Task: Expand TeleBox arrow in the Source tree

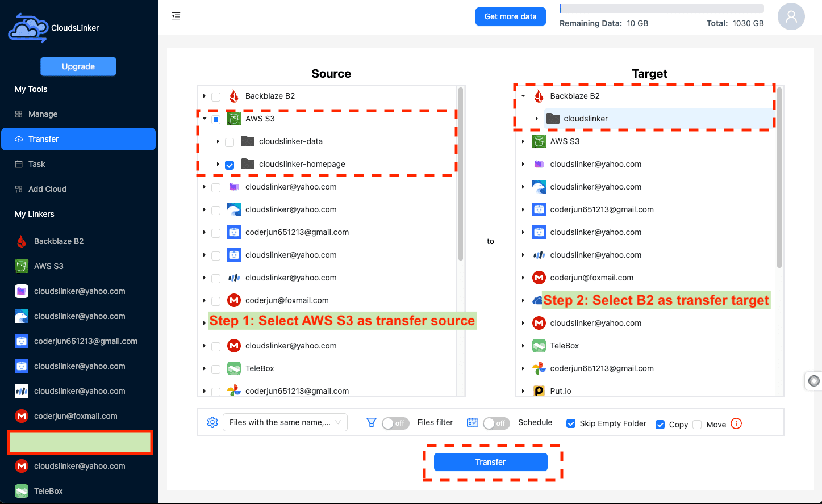Action: coord(205,368)
